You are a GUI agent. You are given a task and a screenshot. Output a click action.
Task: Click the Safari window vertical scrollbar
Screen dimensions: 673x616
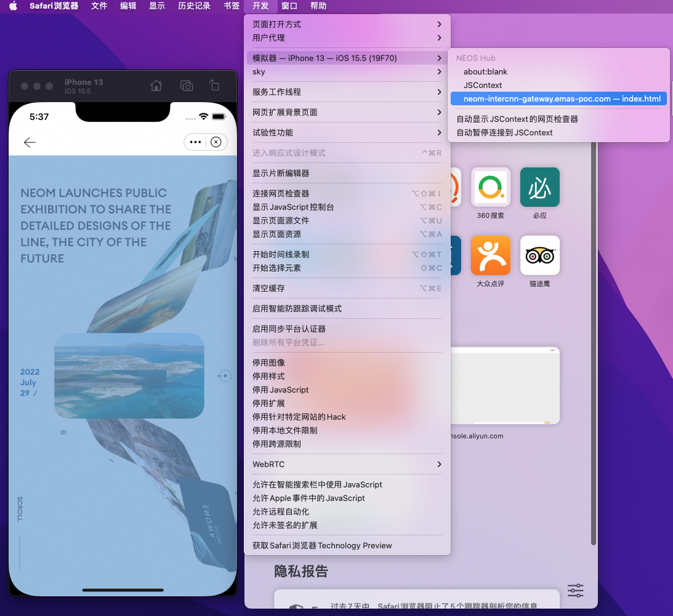594,343
